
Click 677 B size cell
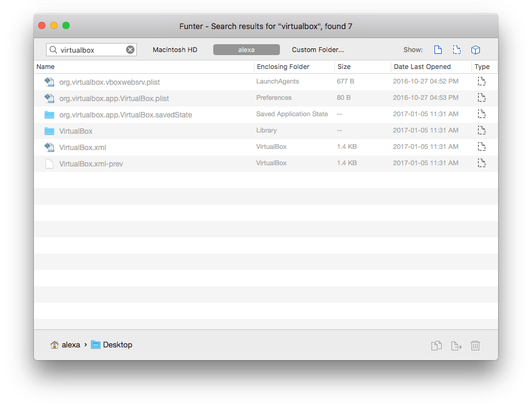(x=345, y=81)
